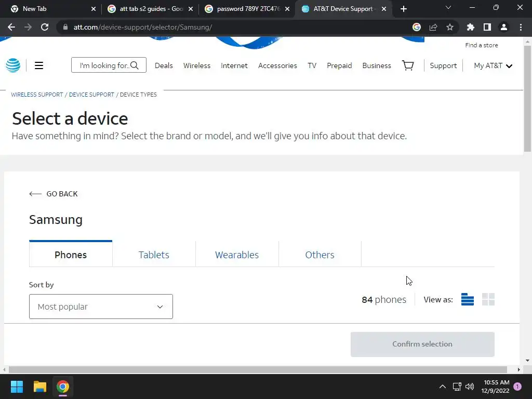Image resolution: width=532 pixels, height=399 pixels.
Task: Click the Support link
Action: pyautogui.click(x=443, y=65)
